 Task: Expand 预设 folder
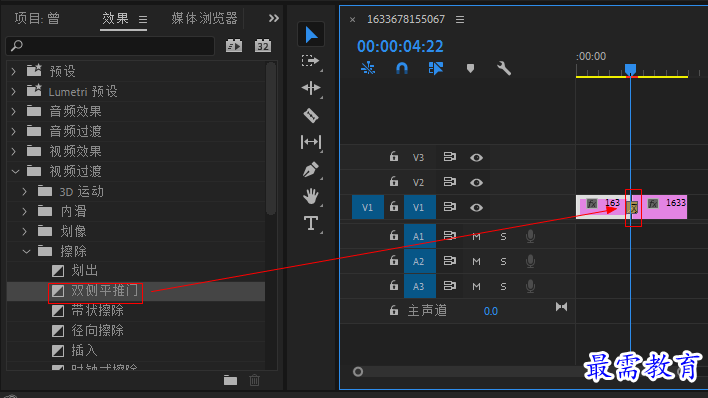coord(14,71)
